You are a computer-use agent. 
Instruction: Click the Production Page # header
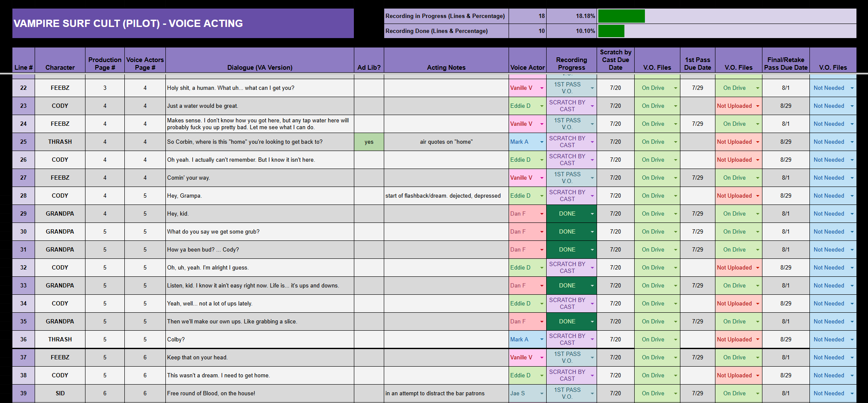(105, 60)
